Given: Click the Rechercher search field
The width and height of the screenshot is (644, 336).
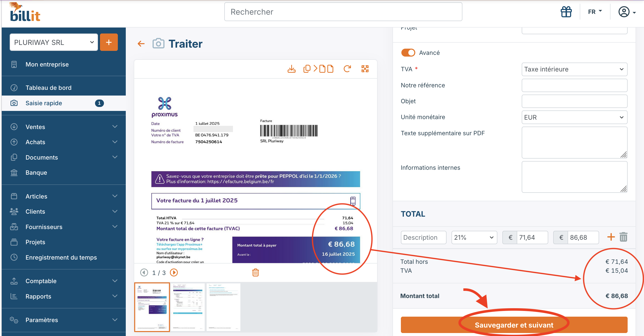Looking at the screenshot, I should coord(343,12).
